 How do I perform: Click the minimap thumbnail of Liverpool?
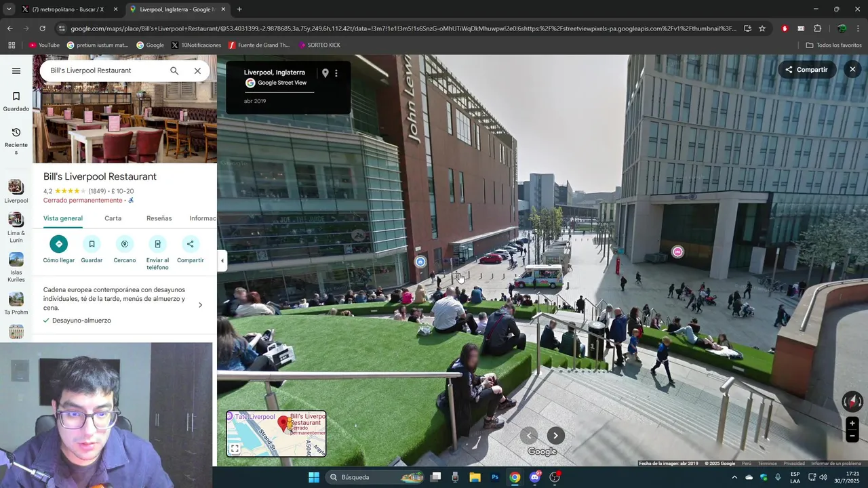(x=276, y=434)
